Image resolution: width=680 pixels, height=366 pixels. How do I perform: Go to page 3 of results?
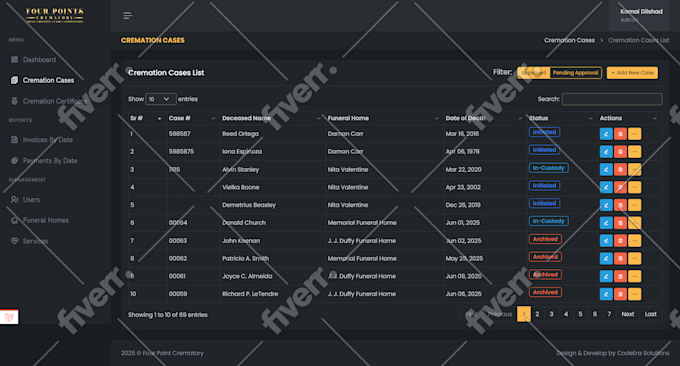[x=552, y=314]
